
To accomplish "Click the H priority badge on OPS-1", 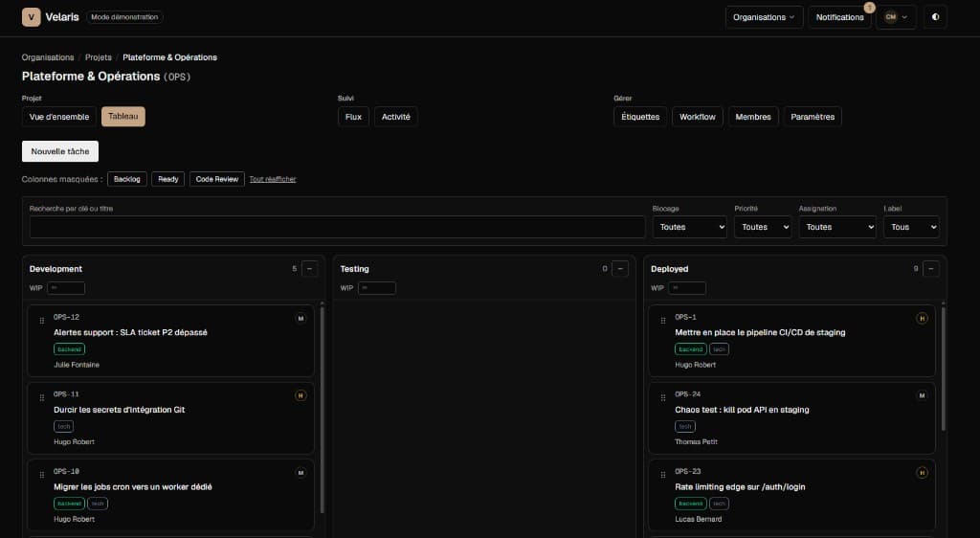I will point(922,319).
